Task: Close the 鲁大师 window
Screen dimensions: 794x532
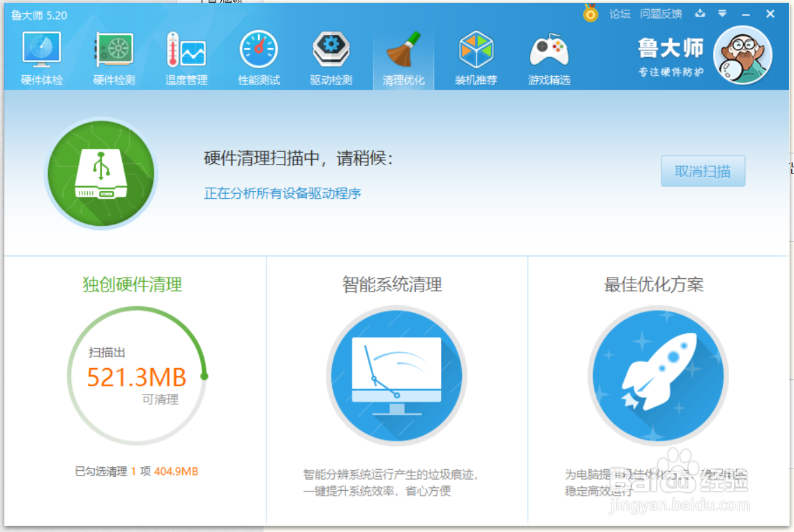Action: [770, 14]
